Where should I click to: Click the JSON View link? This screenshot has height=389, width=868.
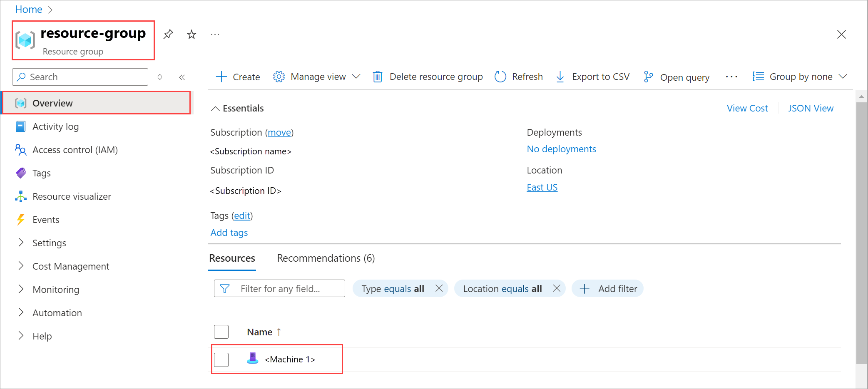point(810,109)
